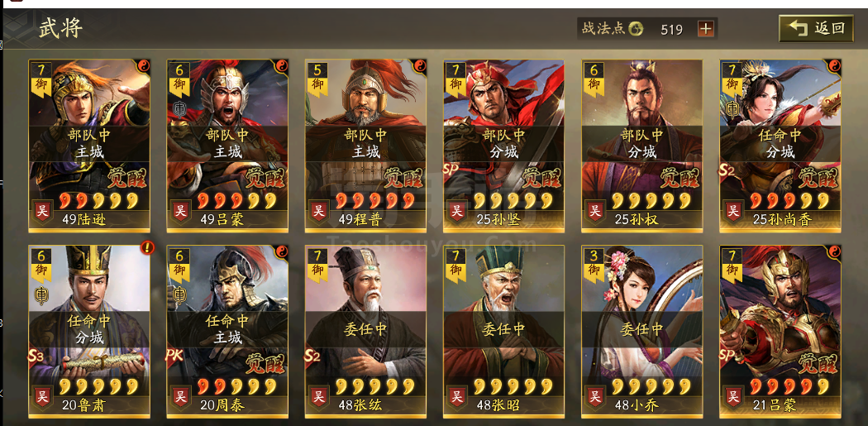This screenshot has height=426, width=868.
Task: Select the 张昭 general card
Action: pyautogui.click(x=503, y=331)
